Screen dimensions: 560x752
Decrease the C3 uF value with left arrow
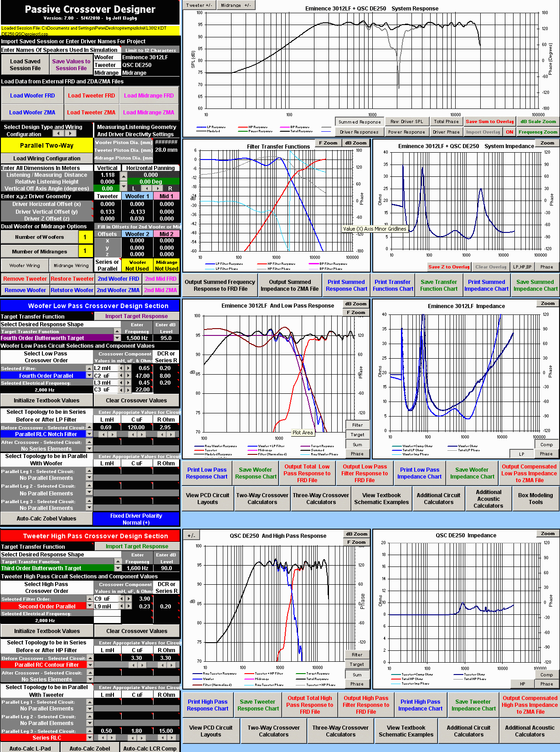[121, 390]
